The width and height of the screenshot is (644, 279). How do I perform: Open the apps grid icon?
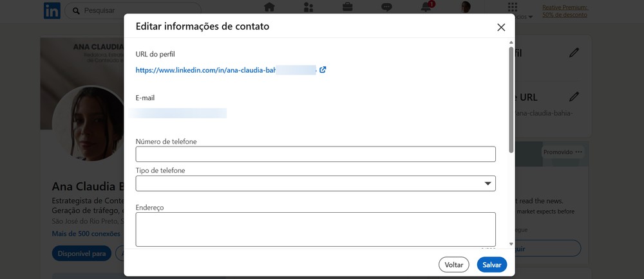pyautogui.click(x=512, y=7)
